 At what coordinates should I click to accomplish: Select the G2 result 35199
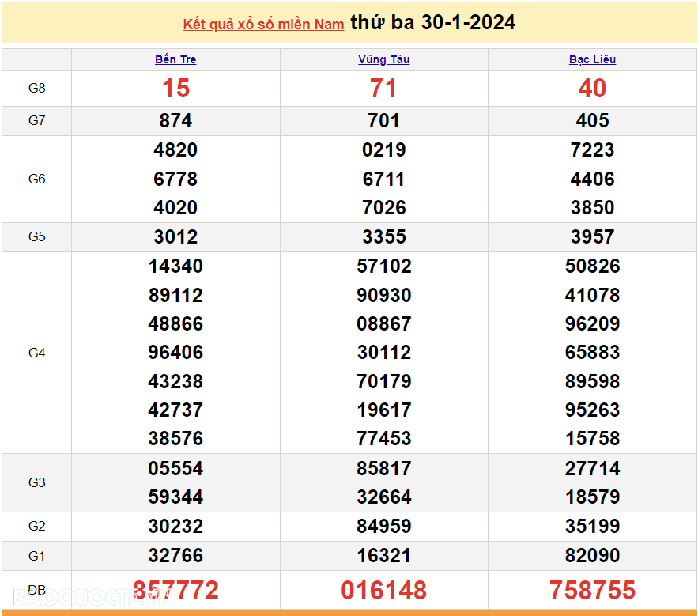[x=592, y=527]
